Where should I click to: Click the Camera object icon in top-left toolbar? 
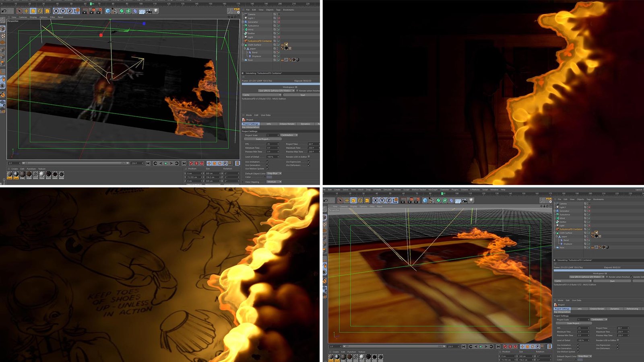[149, 11]
